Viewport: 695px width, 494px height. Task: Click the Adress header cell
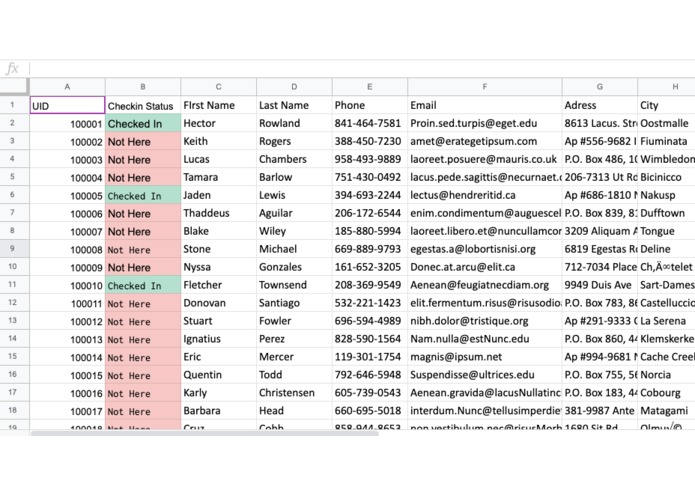600,105
